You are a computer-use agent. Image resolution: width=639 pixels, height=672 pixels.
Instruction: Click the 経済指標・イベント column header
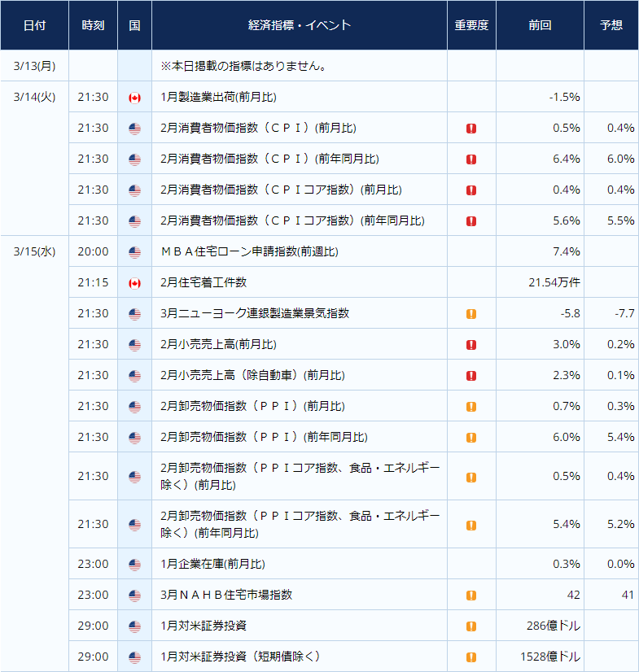coord(300,25)
